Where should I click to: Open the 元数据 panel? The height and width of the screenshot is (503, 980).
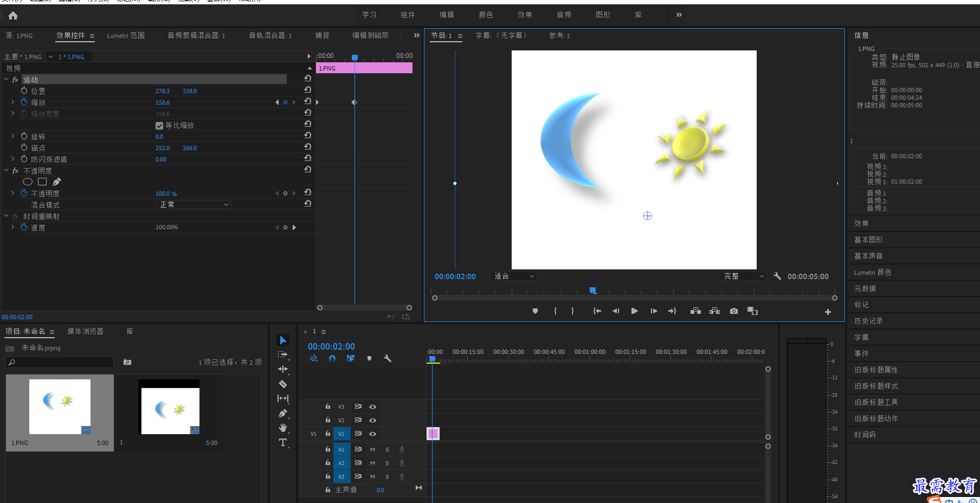click(x=865, y=288)
